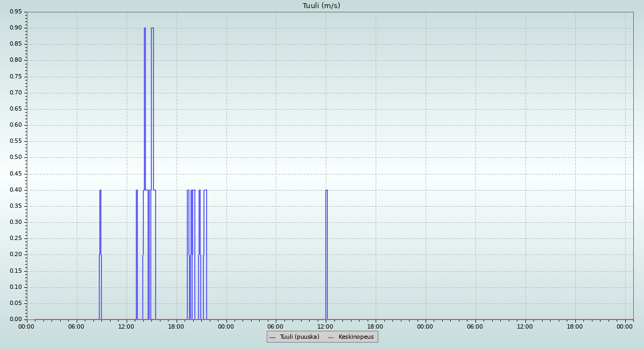
Task: Select the Keskinopeus legend label
Action: click(x=356, y=337)
